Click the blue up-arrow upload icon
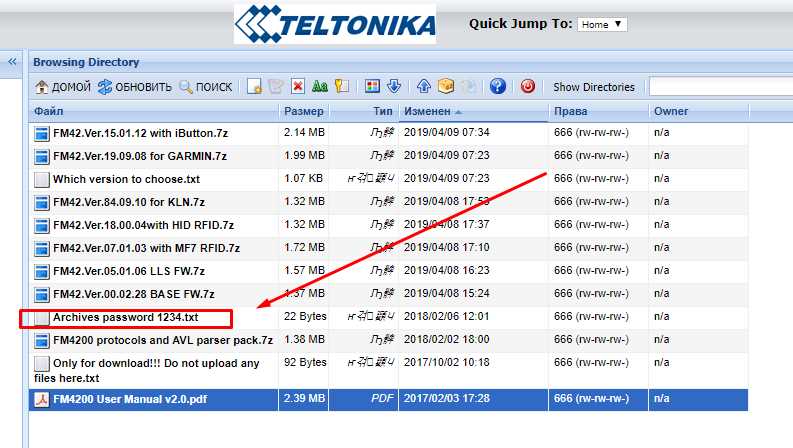 tap(423, 87)
